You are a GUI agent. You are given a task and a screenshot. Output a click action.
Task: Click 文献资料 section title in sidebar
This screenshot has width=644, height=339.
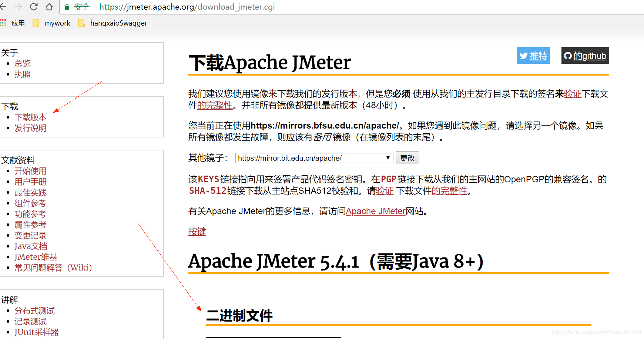coord(18,160)
